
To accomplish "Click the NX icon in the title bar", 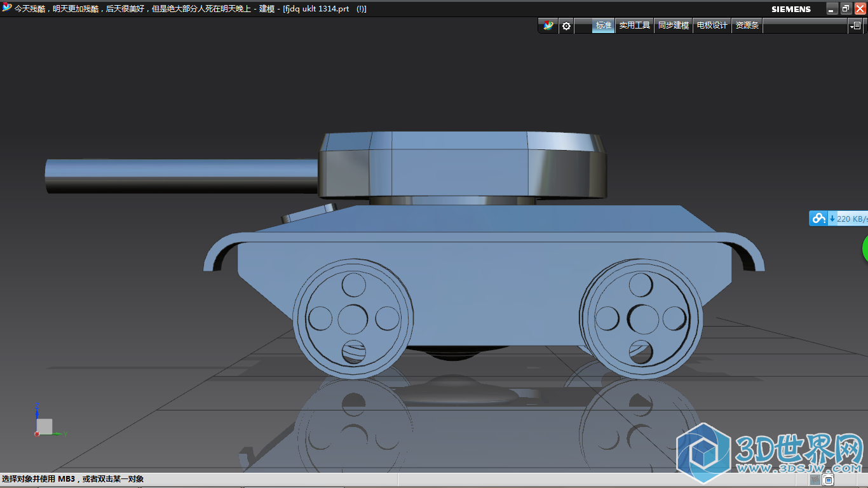I will click(7, 8).
